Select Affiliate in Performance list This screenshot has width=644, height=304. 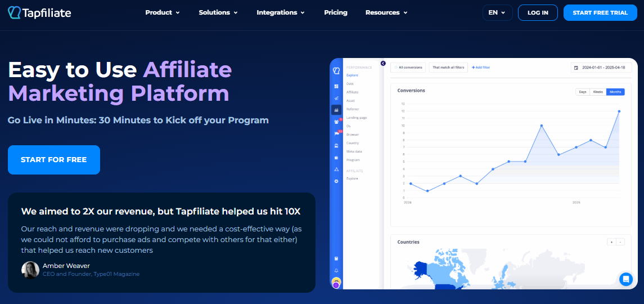tap(353, 92)
